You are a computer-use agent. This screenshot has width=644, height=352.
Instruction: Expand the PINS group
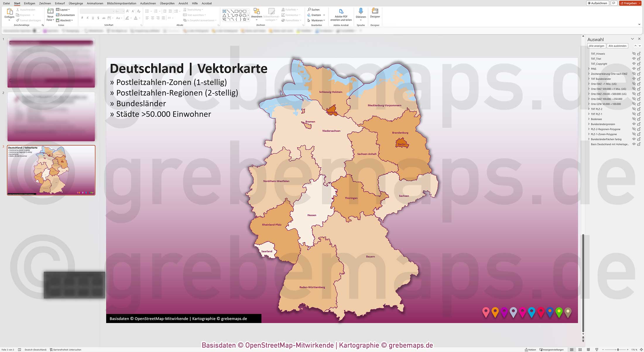[x=589, y=69]
